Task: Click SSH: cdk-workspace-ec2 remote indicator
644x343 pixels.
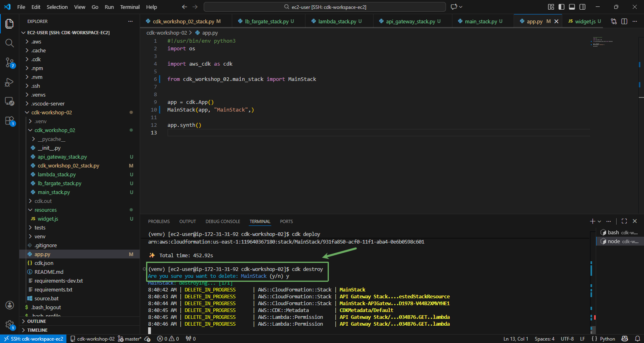Action: 33,339
